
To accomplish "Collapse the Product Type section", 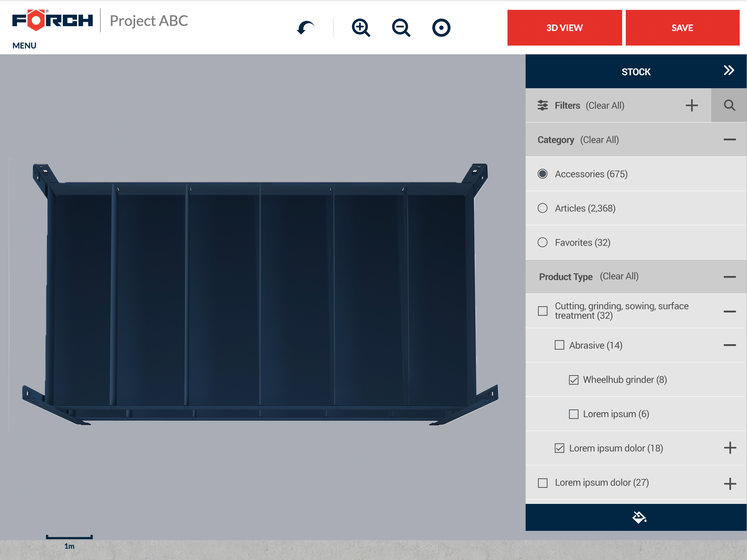I will [x=729, y=277].
